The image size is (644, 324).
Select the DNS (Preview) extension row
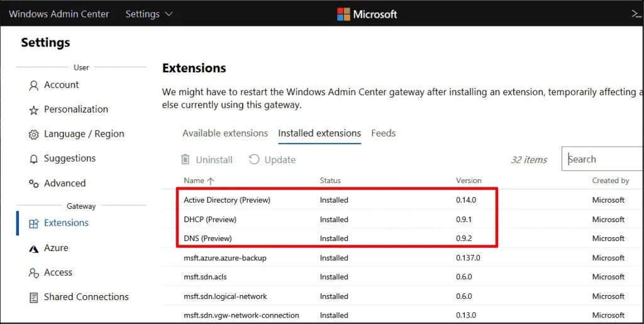[x=208, y=238]
